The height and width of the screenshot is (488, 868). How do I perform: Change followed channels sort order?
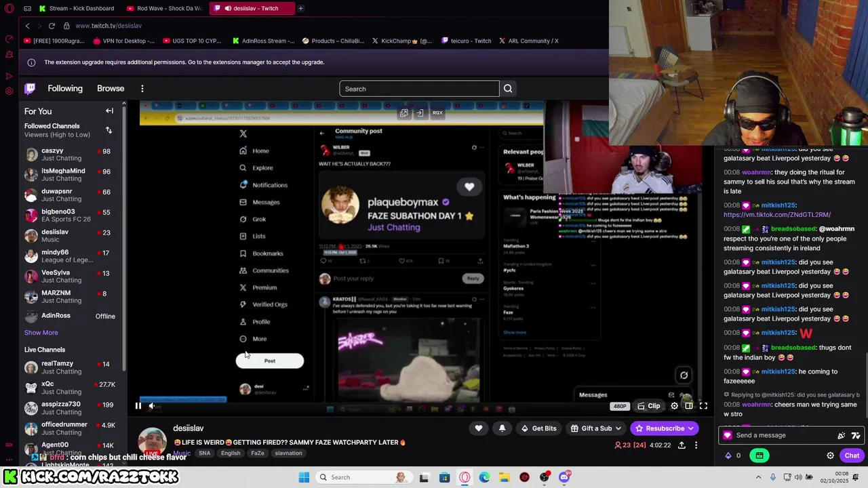[108, 130]
